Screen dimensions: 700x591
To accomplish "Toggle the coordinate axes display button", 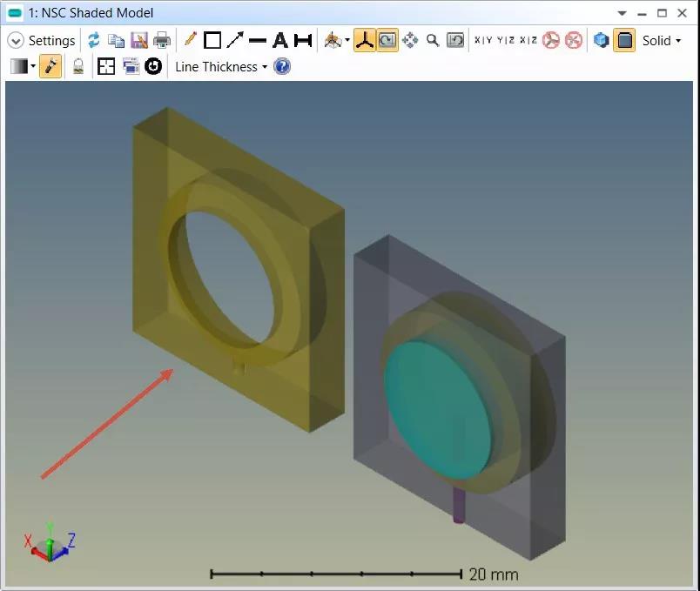I will coord(365,40).
